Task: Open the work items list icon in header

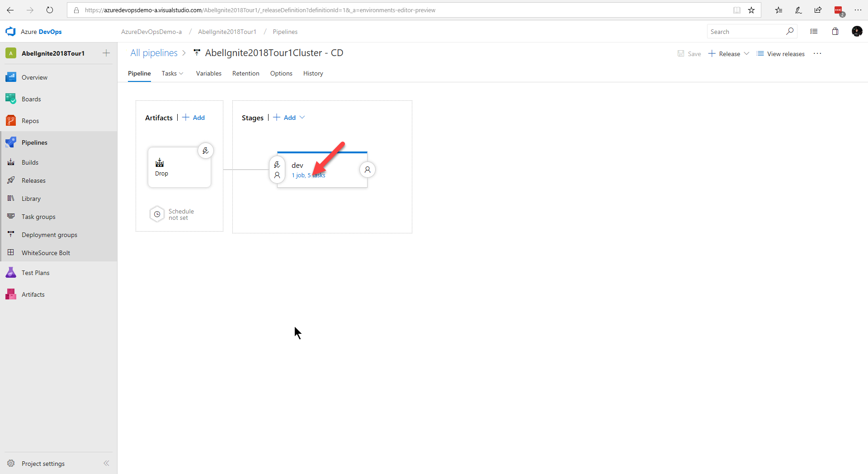Action: tap(814, 31)
